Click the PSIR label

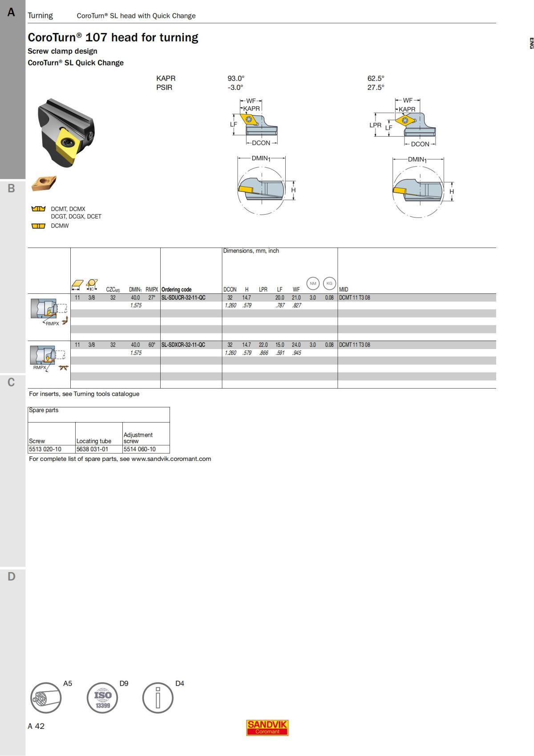tap(164, 87)
